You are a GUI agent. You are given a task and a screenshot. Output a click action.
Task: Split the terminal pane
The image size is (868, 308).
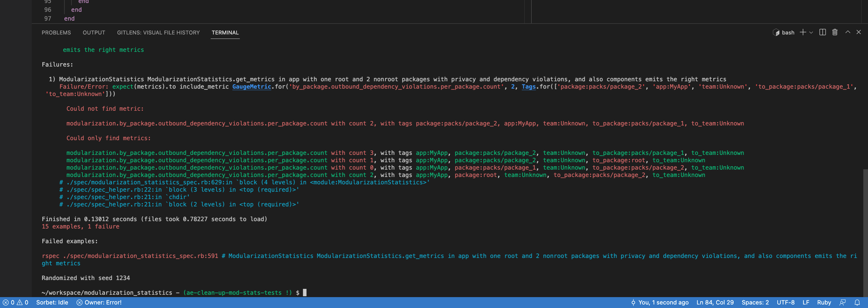(822, 32)
